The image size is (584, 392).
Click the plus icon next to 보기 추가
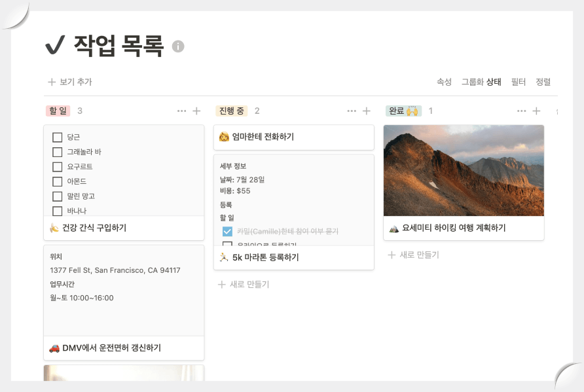pyautogui.click(x=51, y=82)
